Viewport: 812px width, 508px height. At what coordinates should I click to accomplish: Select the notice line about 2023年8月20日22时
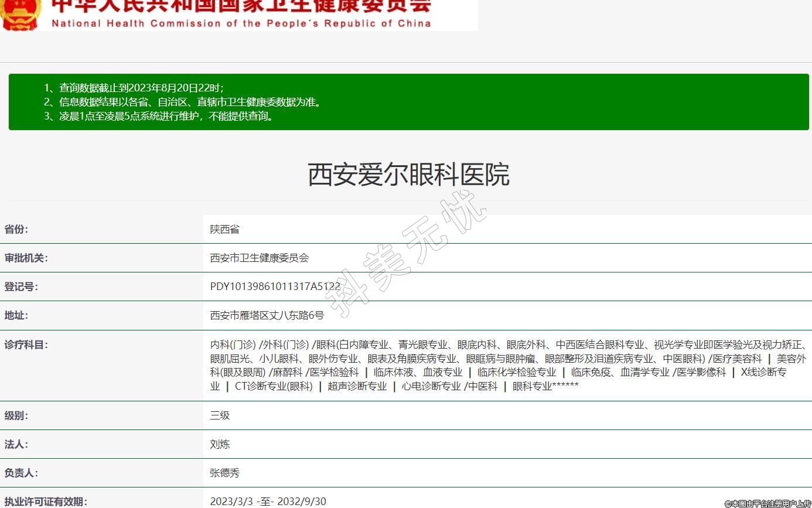tap(134, 88)
